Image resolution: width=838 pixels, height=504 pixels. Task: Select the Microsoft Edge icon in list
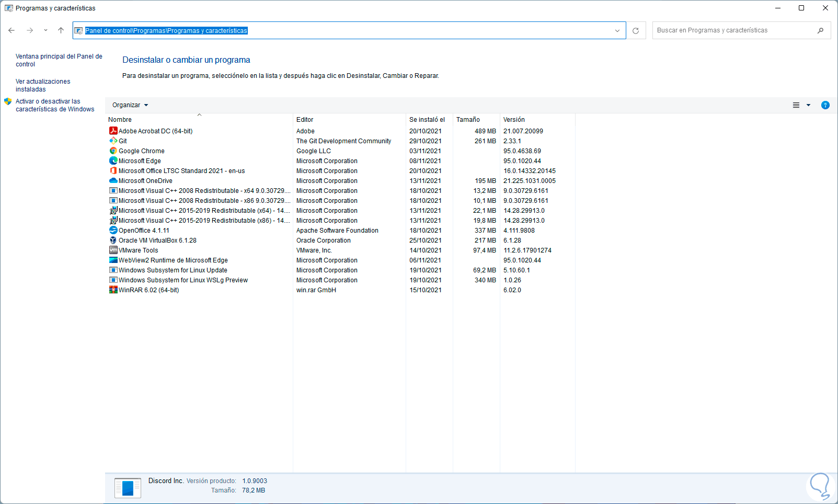[113, 161]
